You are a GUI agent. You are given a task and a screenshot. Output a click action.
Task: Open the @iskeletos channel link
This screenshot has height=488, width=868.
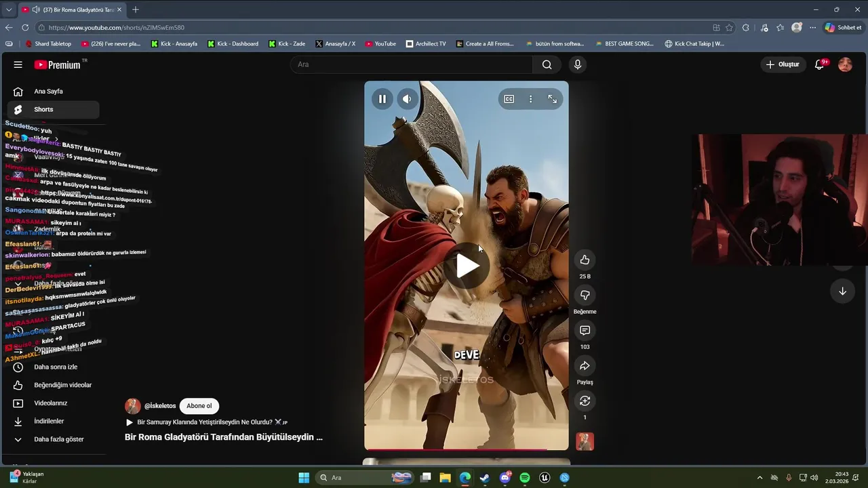coord(160,406)
